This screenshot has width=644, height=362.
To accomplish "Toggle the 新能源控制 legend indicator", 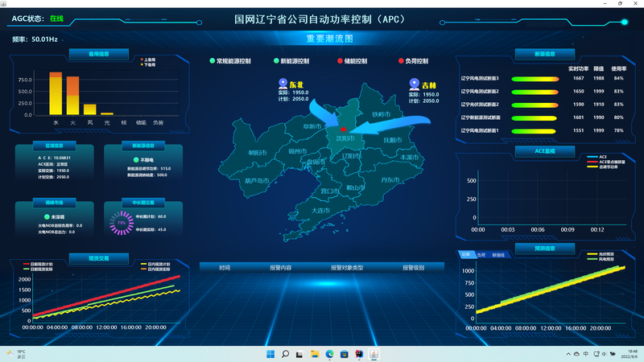I will coord(276,61).
